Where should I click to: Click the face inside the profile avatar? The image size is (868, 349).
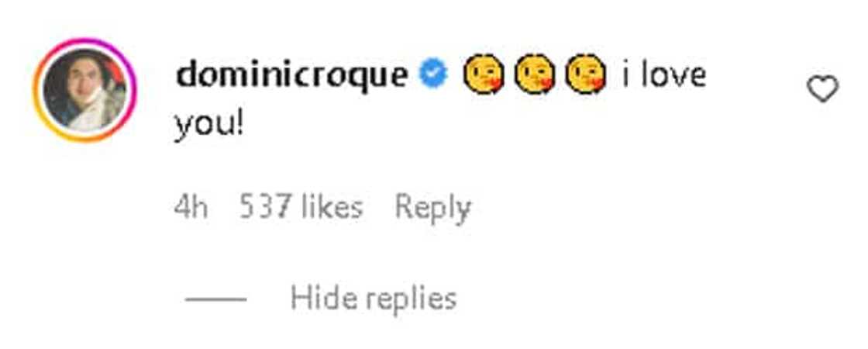(x=80, y=84)
